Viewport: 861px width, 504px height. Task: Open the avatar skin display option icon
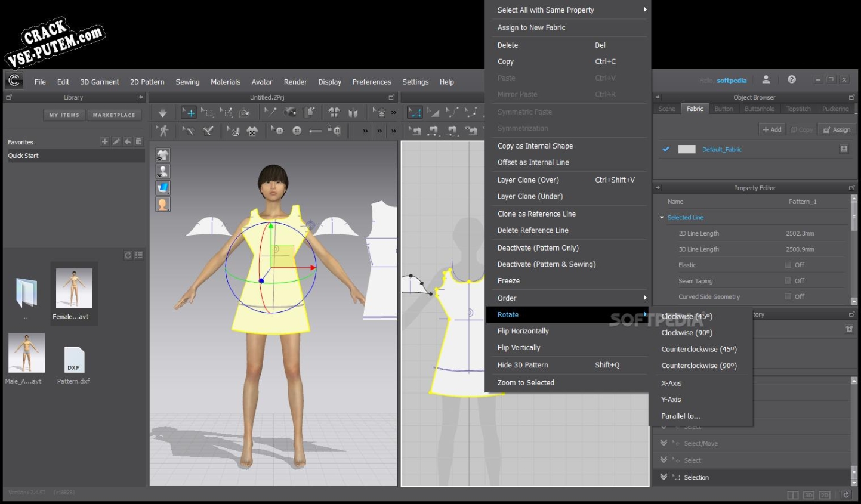[x=163, y=204]
